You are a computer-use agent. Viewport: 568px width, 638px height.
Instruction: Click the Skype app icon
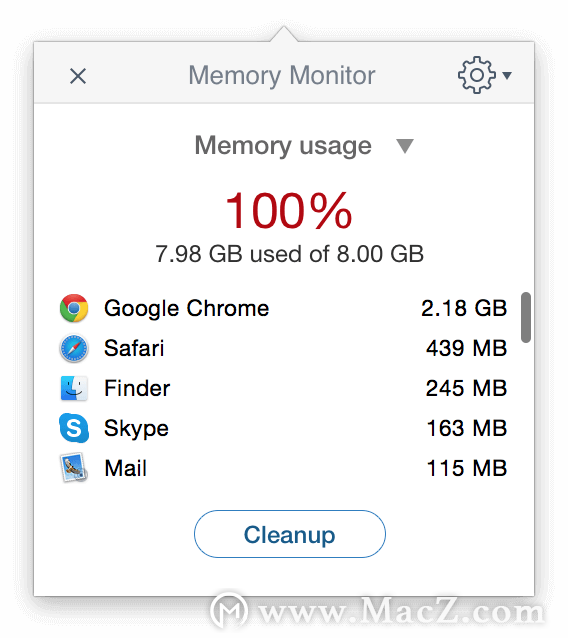tap(74, 428)
